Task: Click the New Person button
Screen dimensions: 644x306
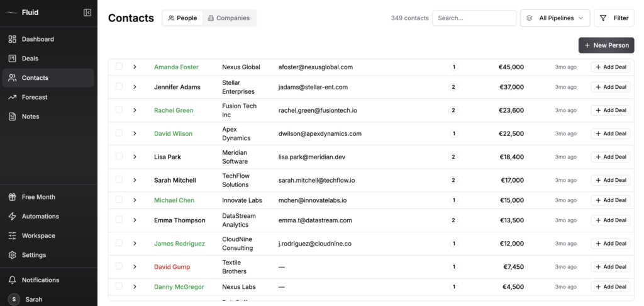Action: point(606,45)
